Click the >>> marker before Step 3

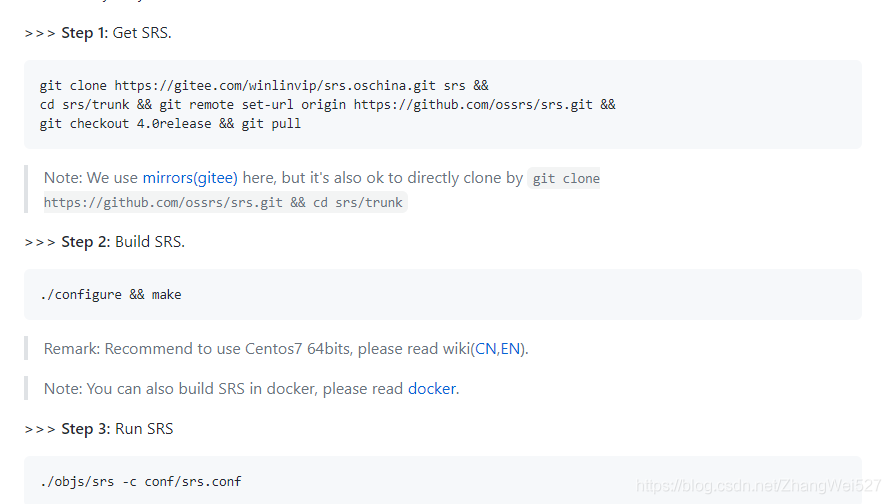coord(40,430)
